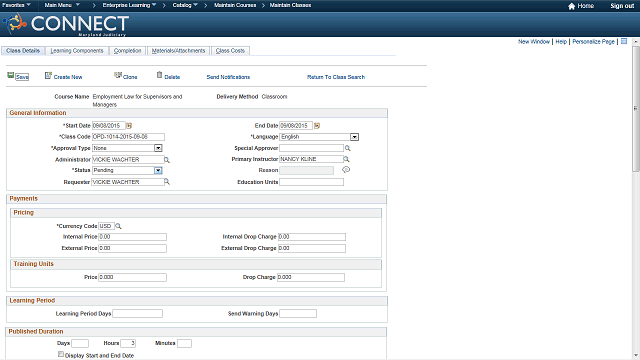Click the Learning Period Days field
Screen dimensions: 640x360
[138, 313]
